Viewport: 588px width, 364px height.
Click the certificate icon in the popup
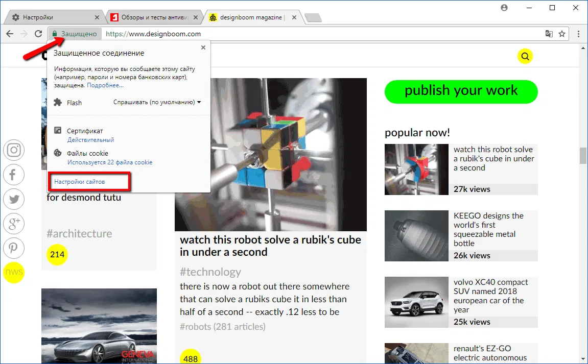pos(58,131)
